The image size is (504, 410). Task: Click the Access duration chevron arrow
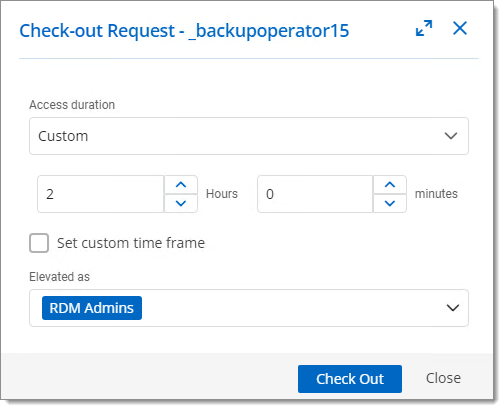(451, 136)
